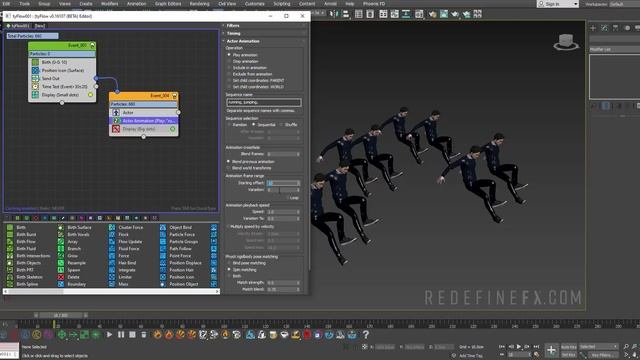Select Play animation operation radio button
This screenshot has width=640, height=360.
pyautogui.click(x=229, y=55)
